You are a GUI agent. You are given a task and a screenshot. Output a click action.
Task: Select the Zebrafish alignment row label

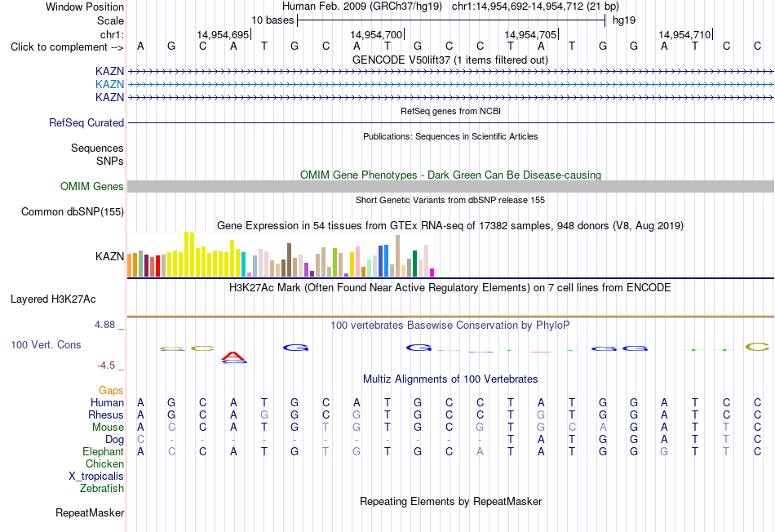coord(102,488)
